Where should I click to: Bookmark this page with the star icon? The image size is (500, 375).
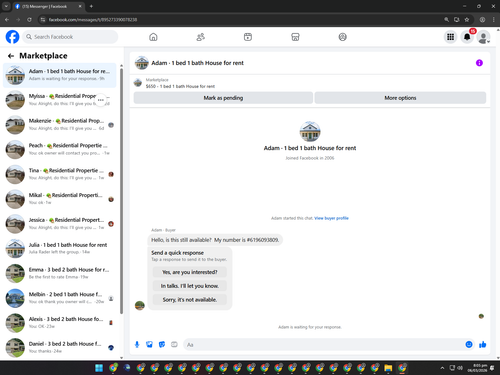[467, 20]
